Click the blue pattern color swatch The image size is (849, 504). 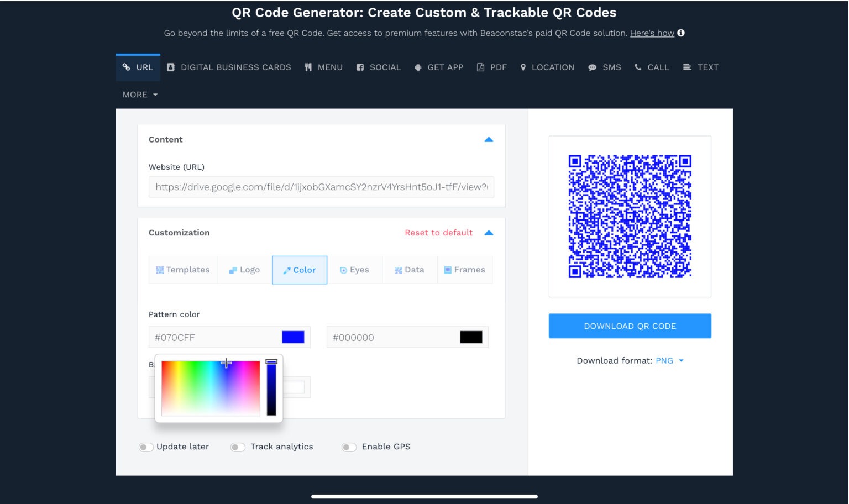point(293,337)
